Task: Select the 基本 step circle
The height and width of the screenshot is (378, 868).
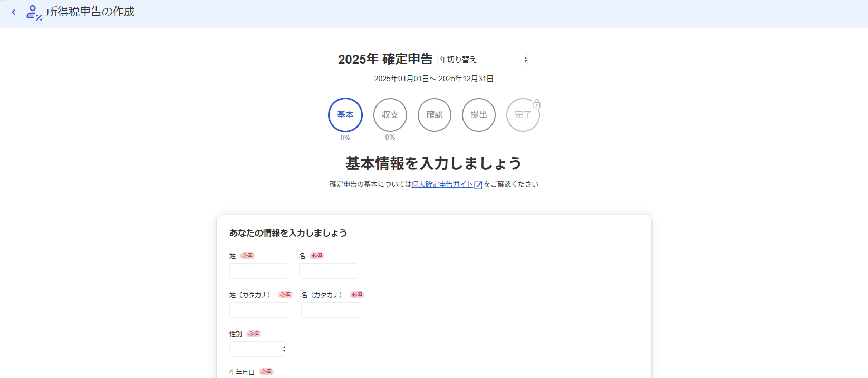Action: click(x=345, y=115)
